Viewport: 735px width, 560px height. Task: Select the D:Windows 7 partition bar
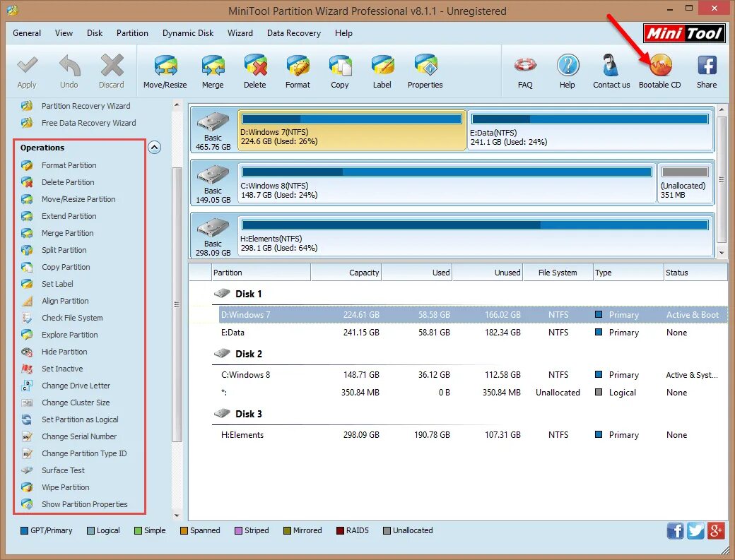click(352, 130)
